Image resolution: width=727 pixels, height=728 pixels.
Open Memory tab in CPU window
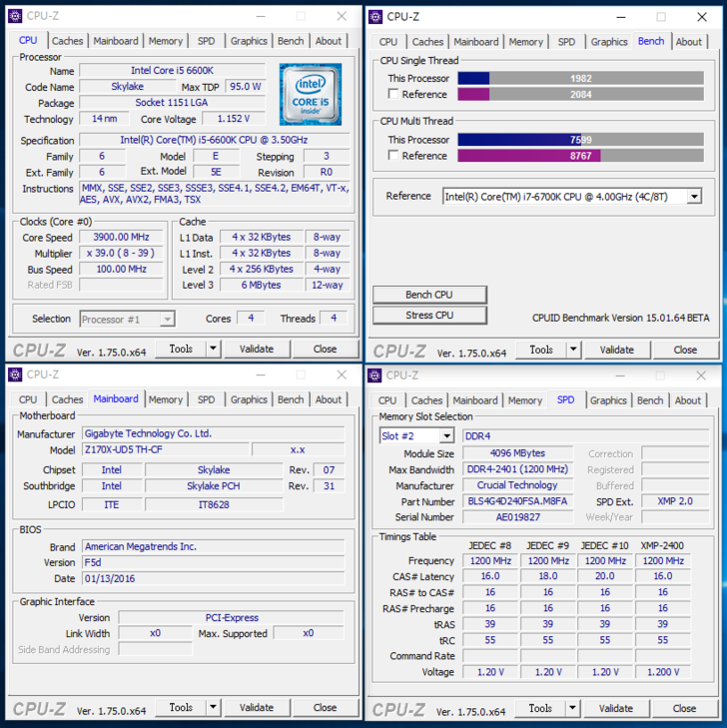click(x=165, y=41)
